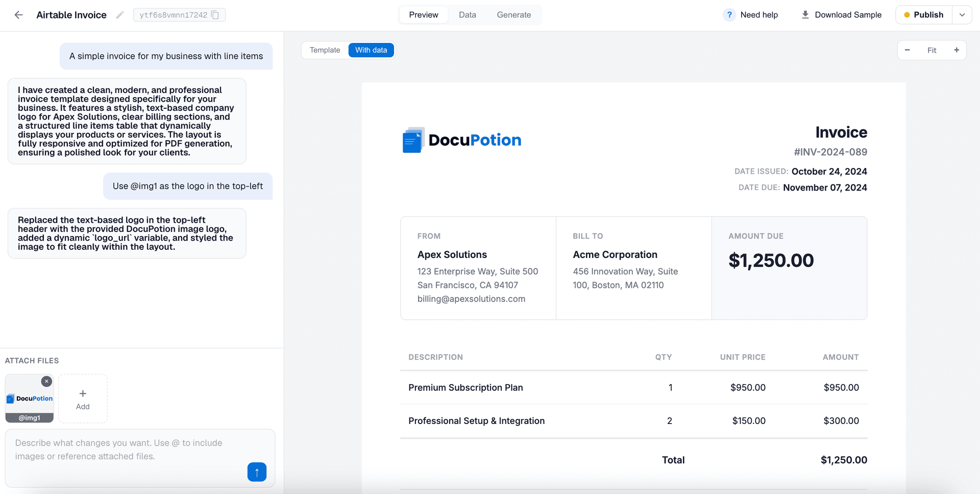Click the 'Replaced the text-based logo' reply
Viewport: 980px width, 494px height.
(x=127, y=233)
